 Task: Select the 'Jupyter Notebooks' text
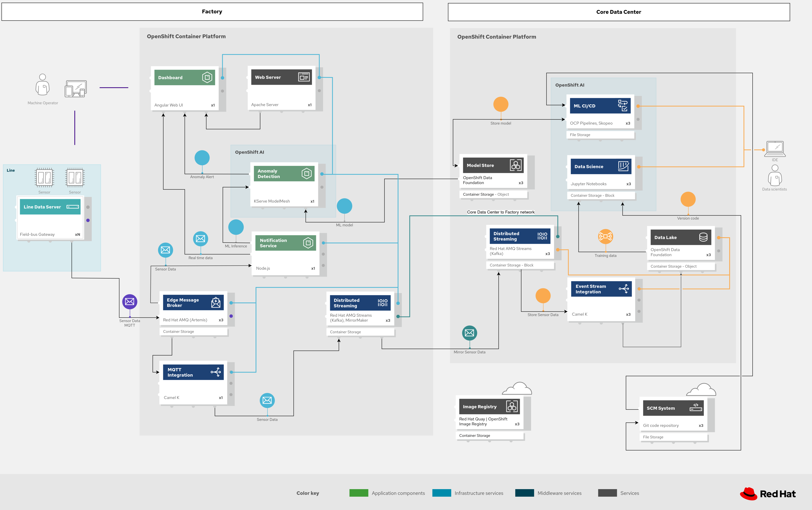pyautogui.click(x=588, y=184)
